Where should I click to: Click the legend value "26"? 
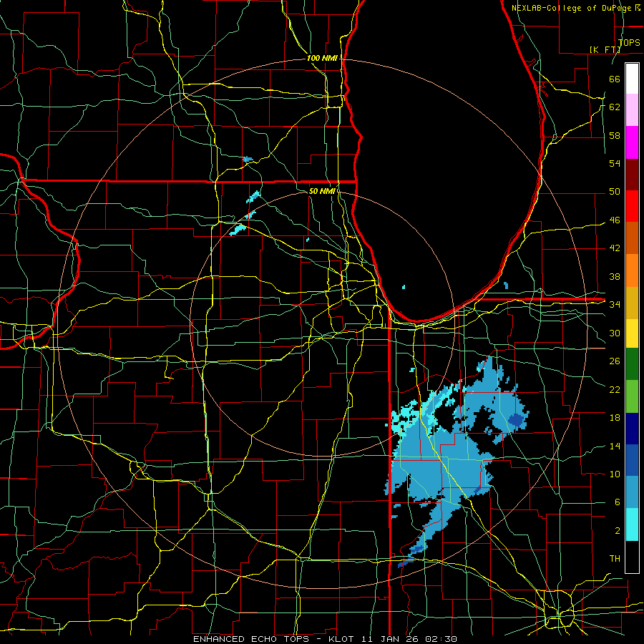point(615,361)
